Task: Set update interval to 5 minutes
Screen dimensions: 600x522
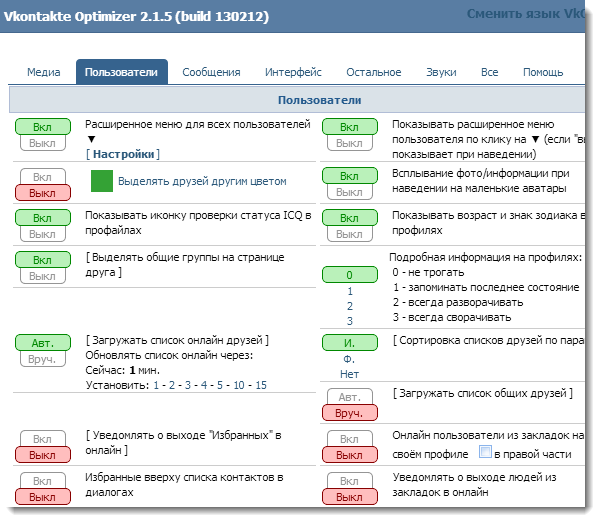Action: 220,385
